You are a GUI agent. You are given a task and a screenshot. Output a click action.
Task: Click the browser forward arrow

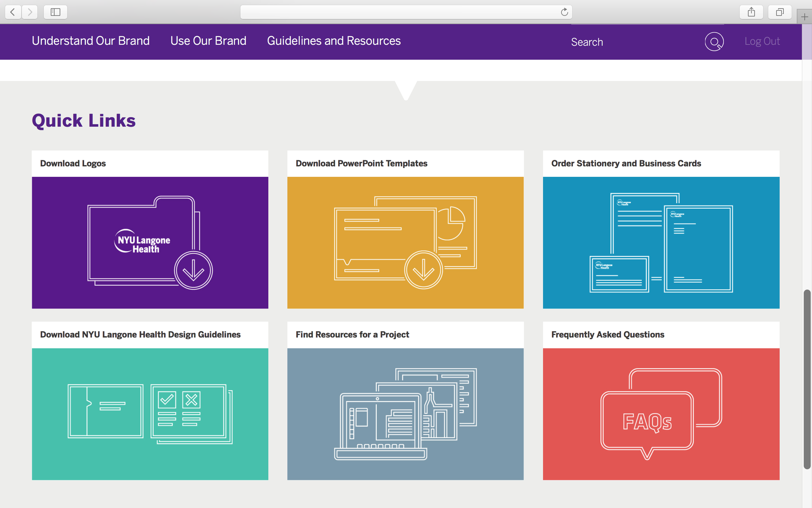point(30,12)
